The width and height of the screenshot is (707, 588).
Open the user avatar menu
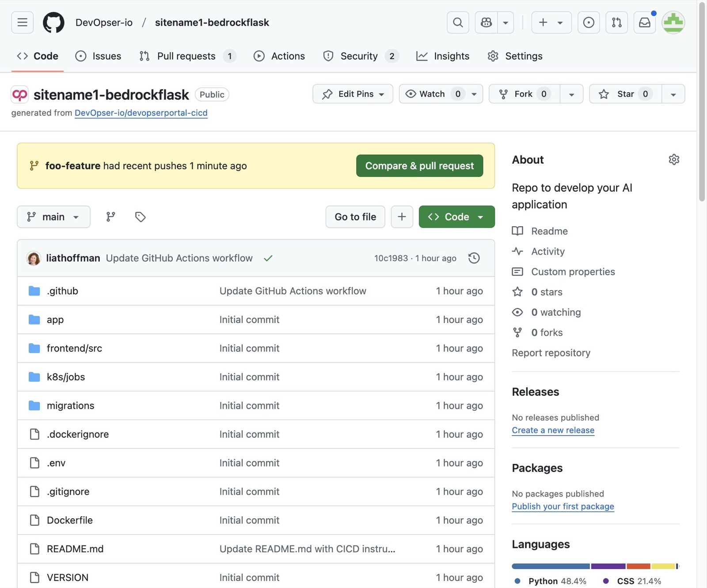(673, 22)
